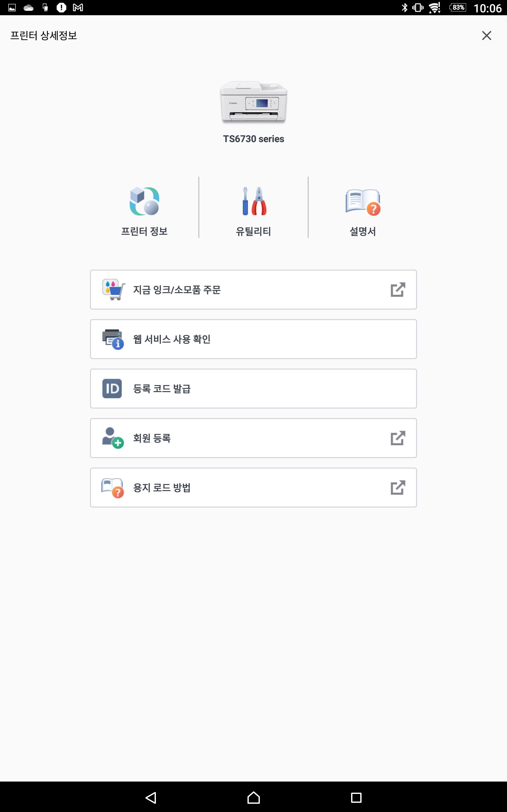
Task: Tap the add-user 회원 등록 icon
Action: point(113,438)
